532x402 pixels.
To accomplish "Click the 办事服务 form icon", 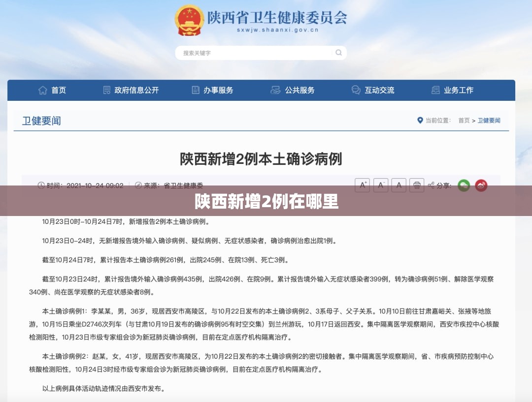I will click(x=196, y=90).
